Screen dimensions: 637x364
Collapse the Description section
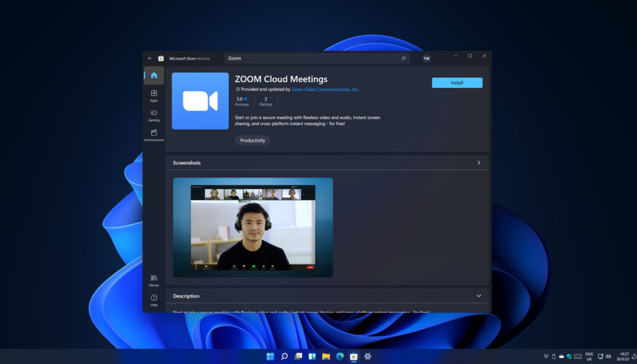[479, 296]
